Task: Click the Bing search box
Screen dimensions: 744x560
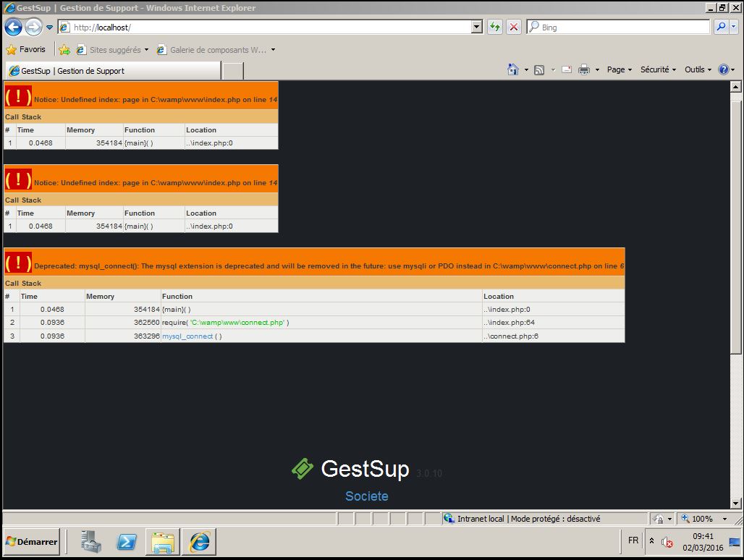Action: click(618, 27)
